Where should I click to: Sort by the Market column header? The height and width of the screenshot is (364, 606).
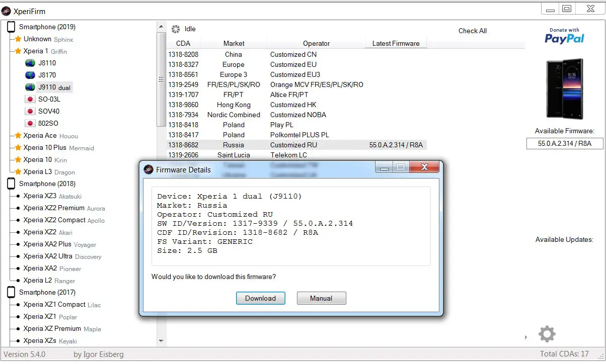(x=234, y=43)
